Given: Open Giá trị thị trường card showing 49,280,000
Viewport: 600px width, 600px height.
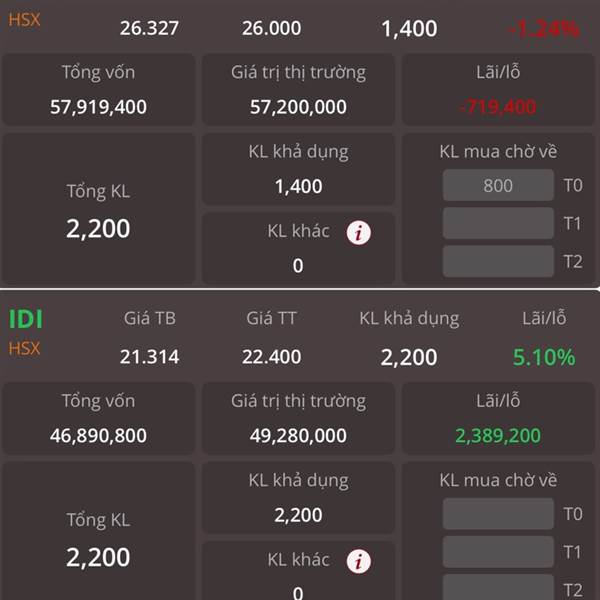Looking at the screenshot, I should tap(298, 419).
